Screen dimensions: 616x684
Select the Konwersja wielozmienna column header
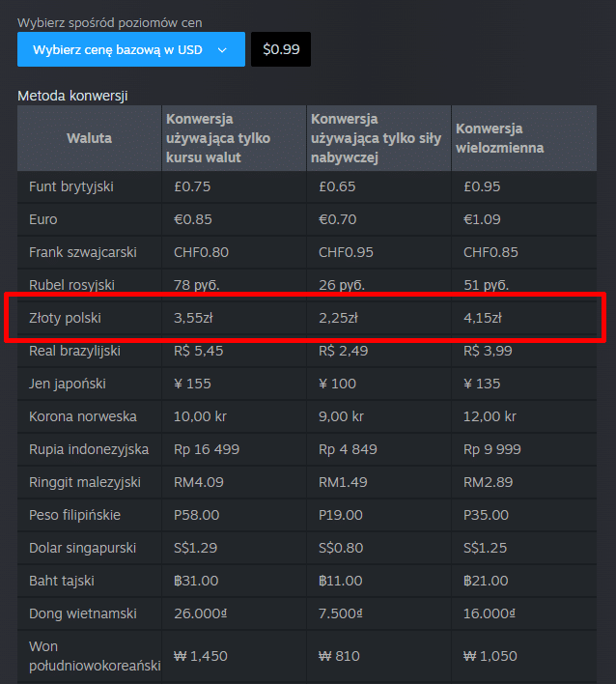(499, 138)
